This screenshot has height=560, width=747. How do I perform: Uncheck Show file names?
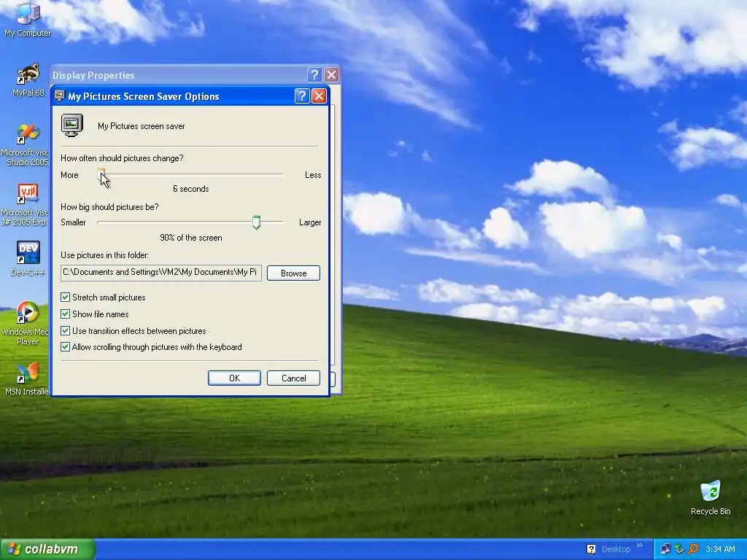point(65,314)
